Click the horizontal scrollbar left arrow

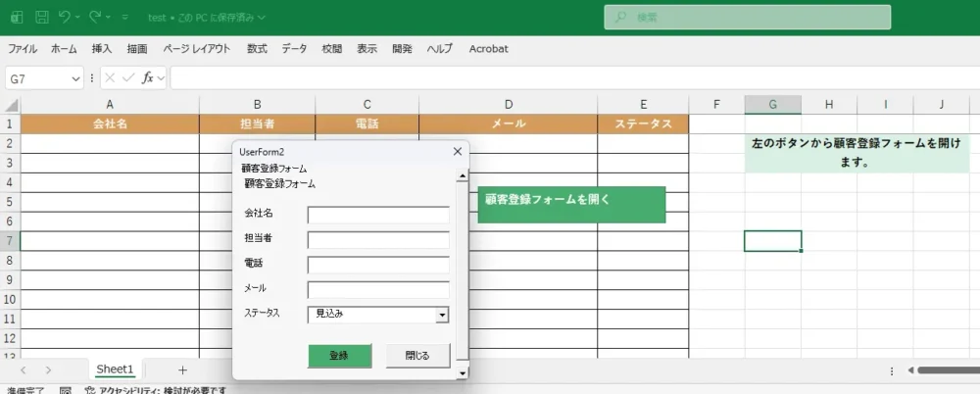[x=910, y=370]
